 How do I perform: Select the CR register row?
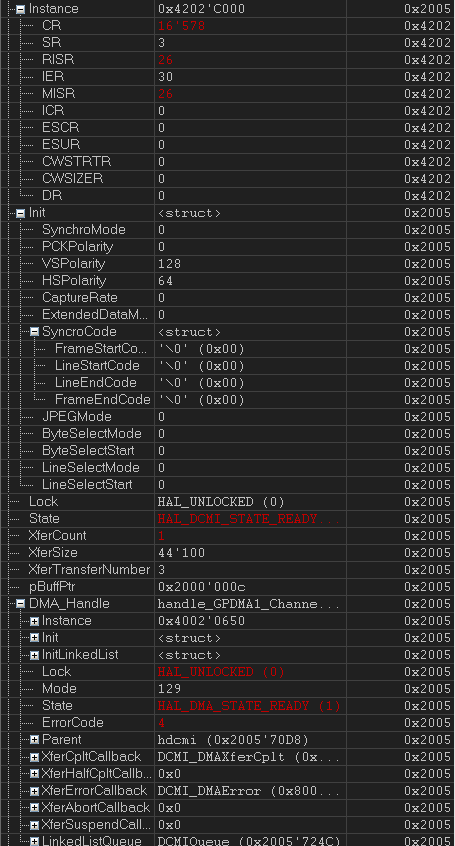pos(227,25)
